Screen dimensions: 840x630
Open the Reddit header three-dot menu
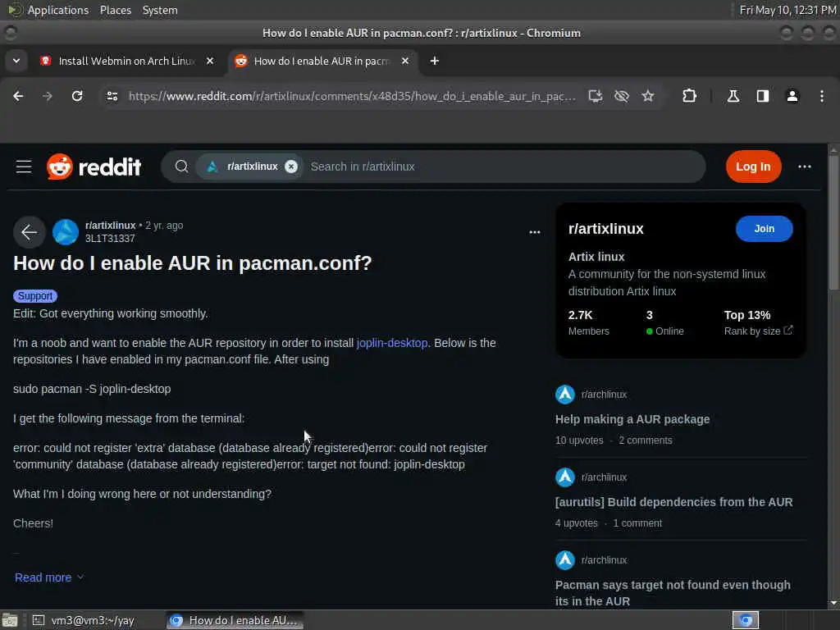[x=804, y=167]
